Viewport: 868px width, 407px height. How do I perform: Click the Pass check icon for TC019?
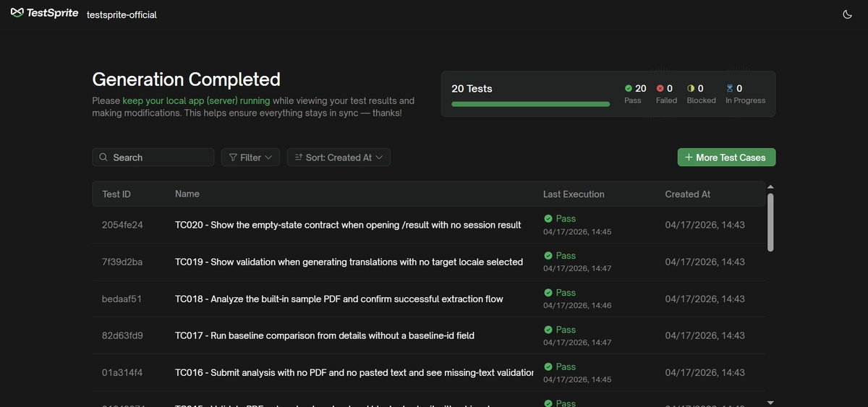click(x=548, y=255)
